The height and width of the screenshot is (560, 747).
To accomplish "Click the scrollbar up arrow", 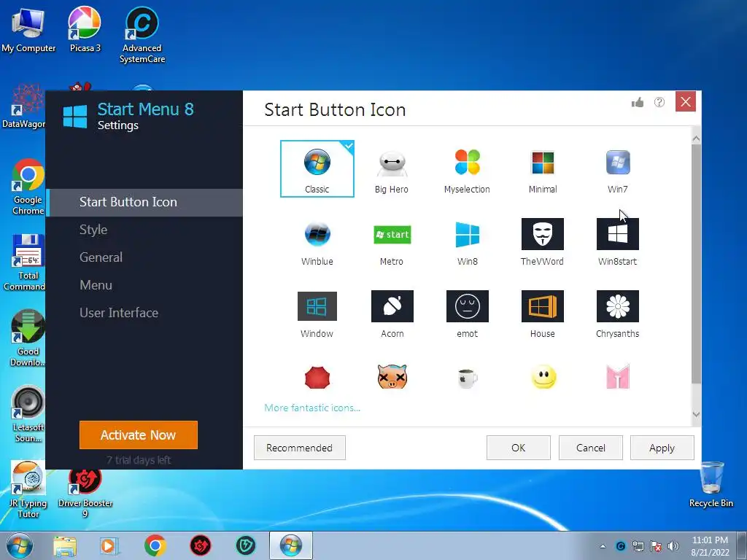I will 696,139.
